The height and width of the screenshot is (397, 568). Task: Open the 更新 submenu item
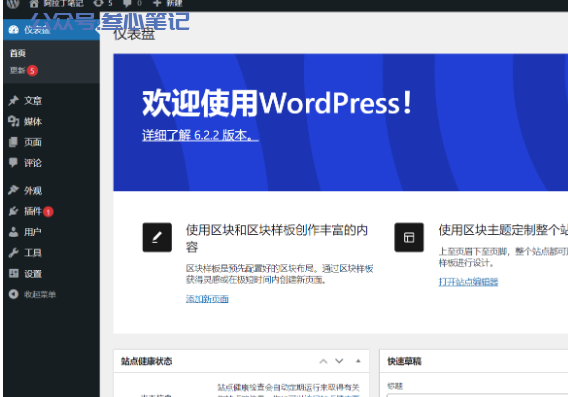click(17, 70)
